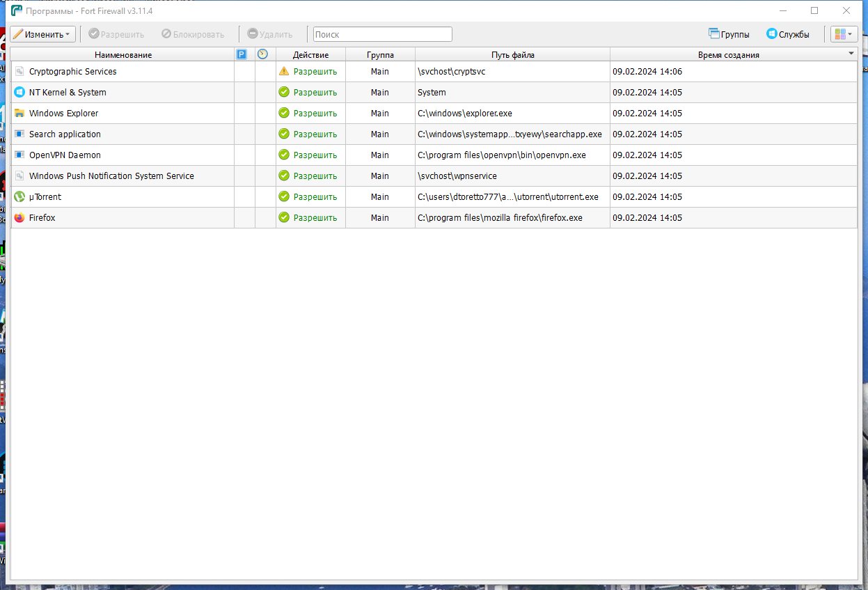Viewport: 868px width, 590px height.
Task: Click the warning icon on Cryptographic Services
Action: [x=283, y=72]
